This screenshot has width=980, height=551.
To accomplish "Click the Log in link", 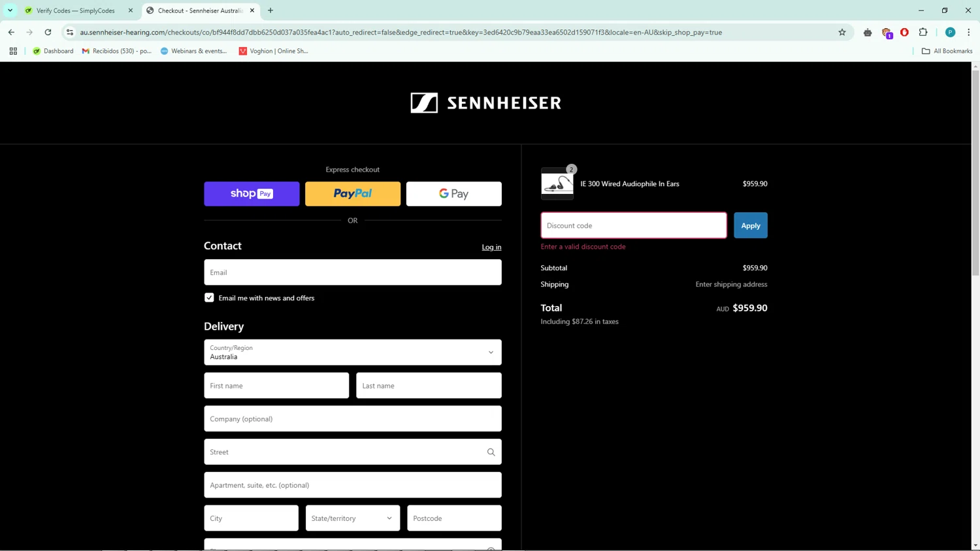I will pos(491,247).
